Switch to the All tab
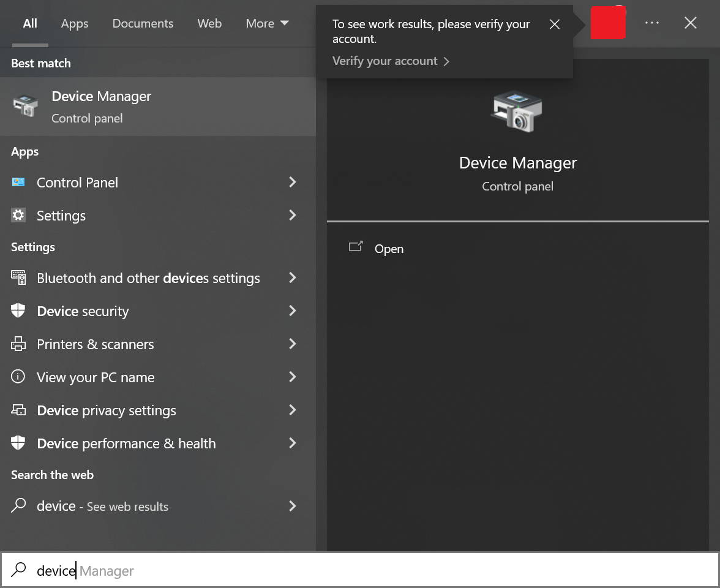The width and height of the screenshot is (720, 588). click(x=31, y=23)
